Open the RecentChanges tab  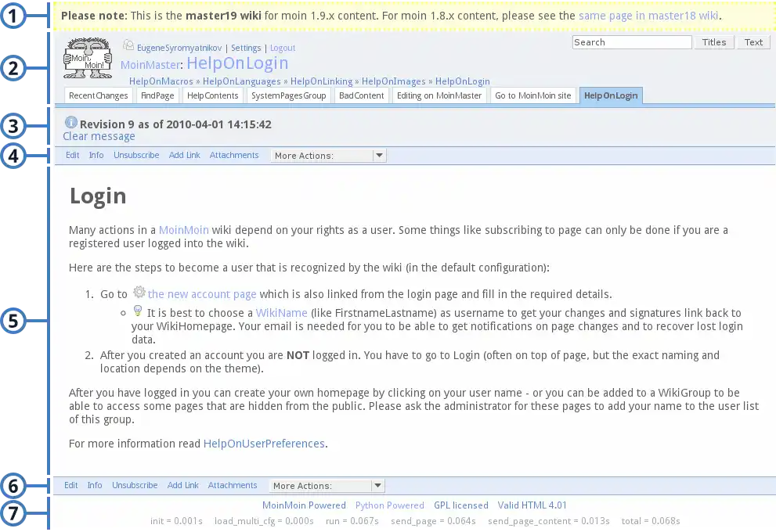pyautogui.click(x=99, y=95)
